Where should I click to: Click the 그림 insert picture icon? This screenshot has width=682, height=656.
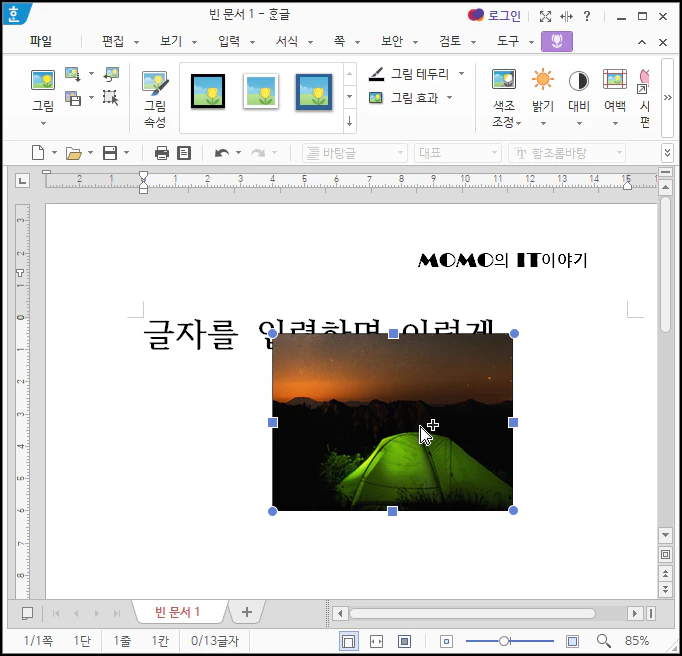pos(43,80)
